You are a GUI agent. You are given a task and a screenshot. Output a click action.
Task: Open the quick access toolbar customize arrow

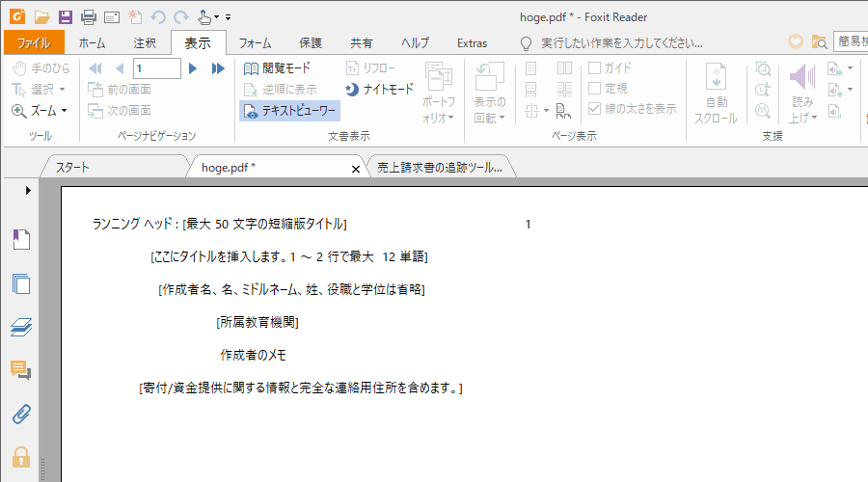228,17
